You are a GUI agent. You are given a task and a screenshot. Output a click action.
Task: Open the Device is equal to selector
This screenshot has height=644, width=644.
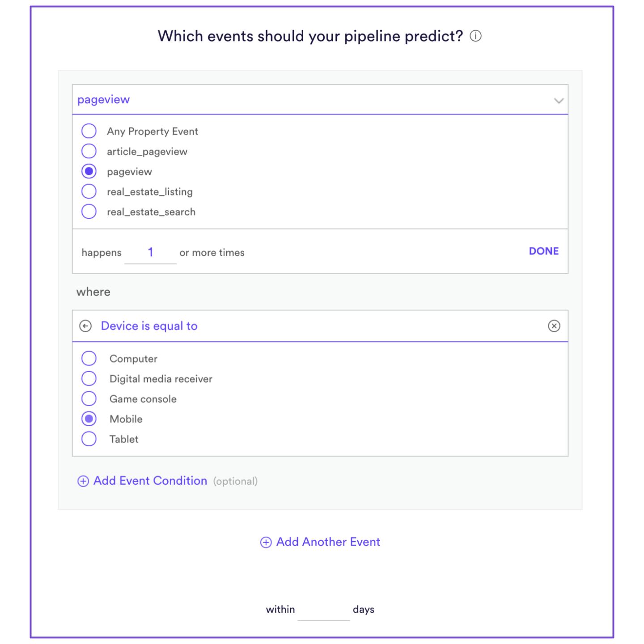coord(320,326)
